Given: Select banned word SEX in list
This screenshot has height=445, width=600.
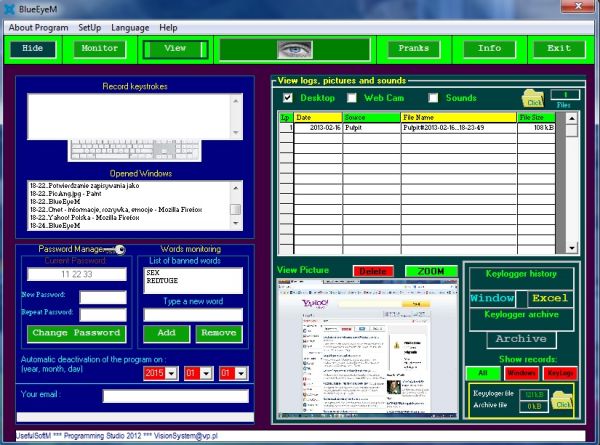Looking at the screenshot, I should coord(153,272).
